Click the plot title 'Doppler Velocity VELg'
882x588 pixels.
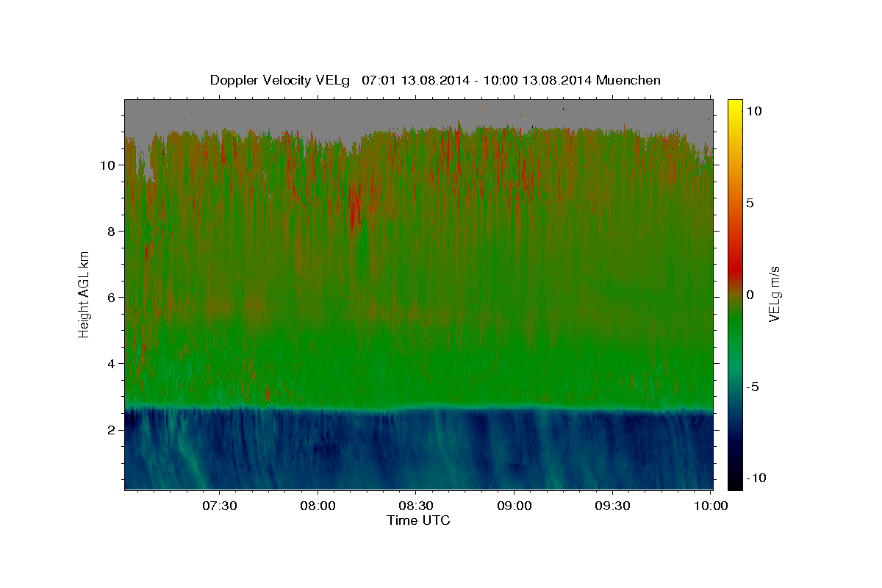(x=281, y=80)
